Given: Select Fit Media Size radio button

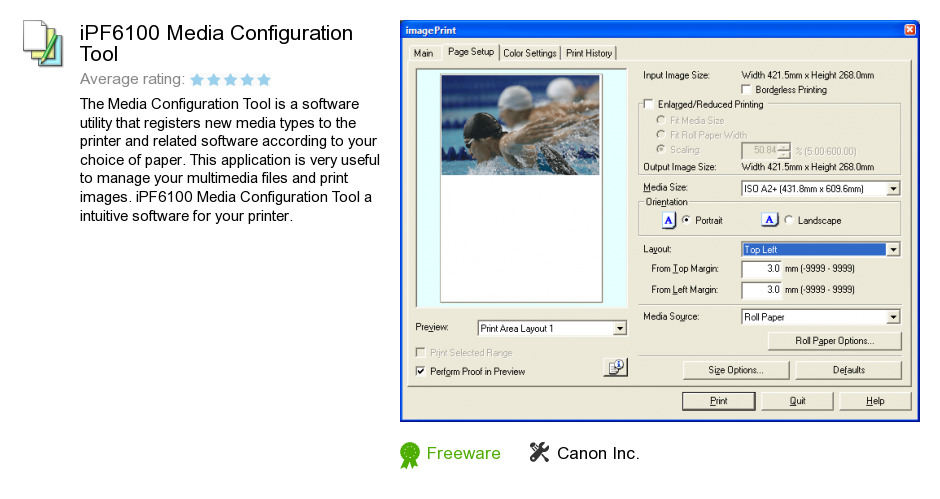Looking at the screenshot, I should click(x=661, y=120).
